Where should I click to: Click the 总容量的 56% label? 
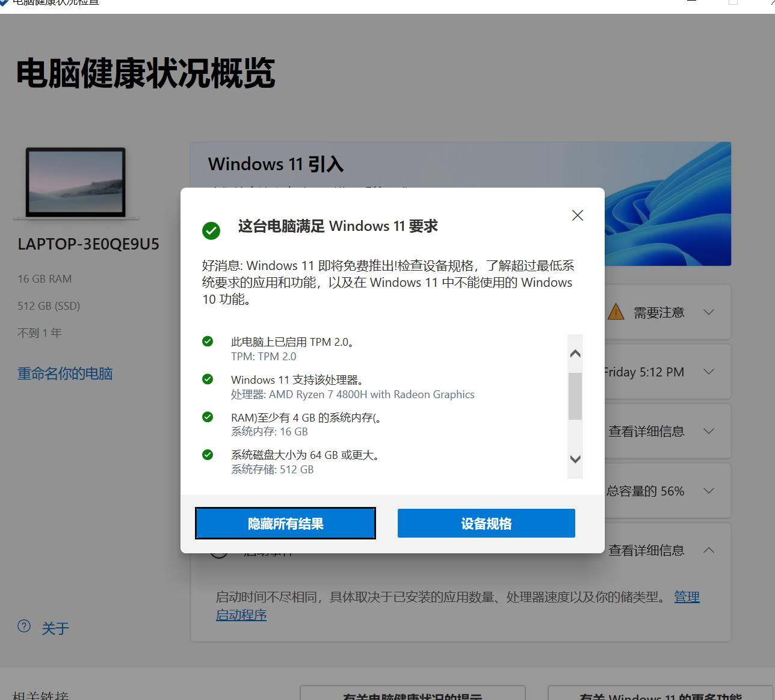[x=645, y=491]
